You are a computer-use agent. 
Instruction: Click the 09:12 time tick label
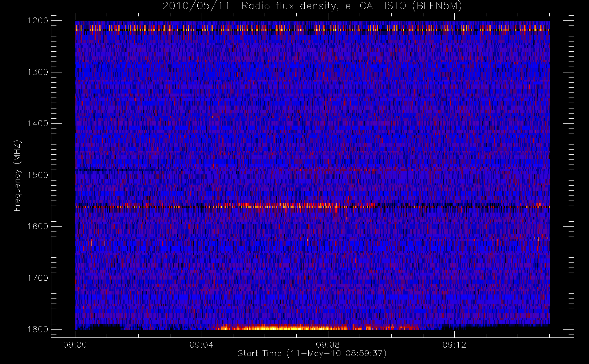[454, 345]
